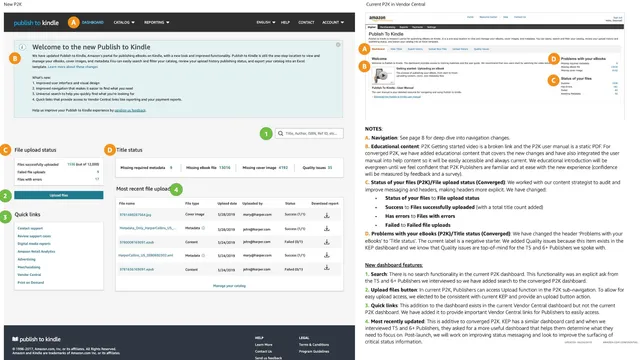Click the Upload files button
The height and width of the screenshot is (360, 640).
coord(59,195)
